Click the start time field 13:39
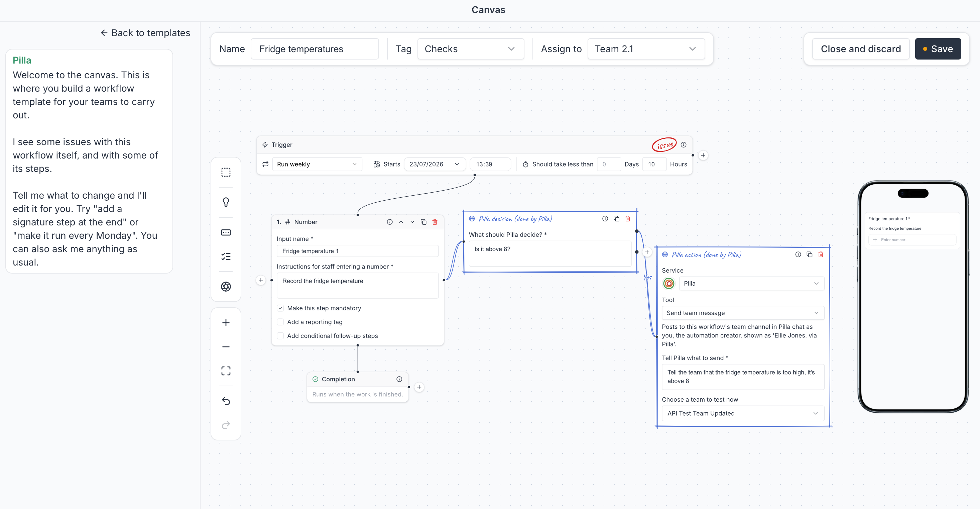Viewport: 980px width, 509px height. tap(490, 164)
